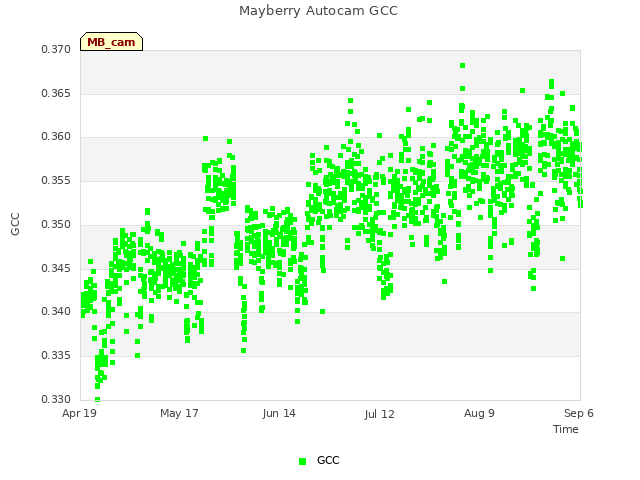This screenshot has width=640, height=480.
Task: Click the green GCC legend swatch
Action: (302, 461)
